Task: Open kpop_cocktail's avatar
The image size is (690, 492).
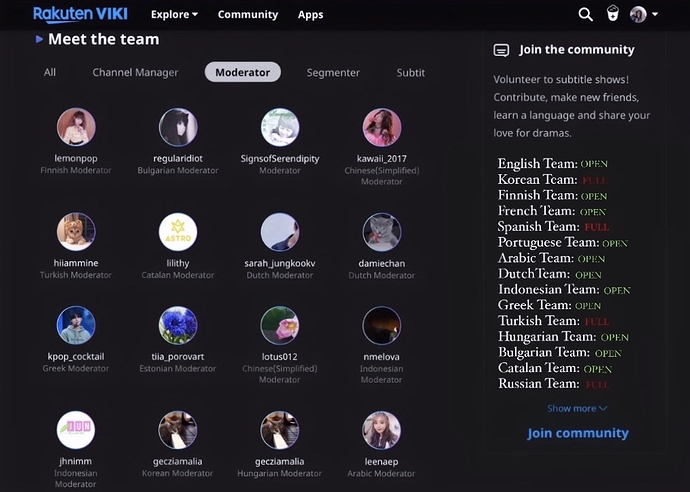Action: point(76,325)
